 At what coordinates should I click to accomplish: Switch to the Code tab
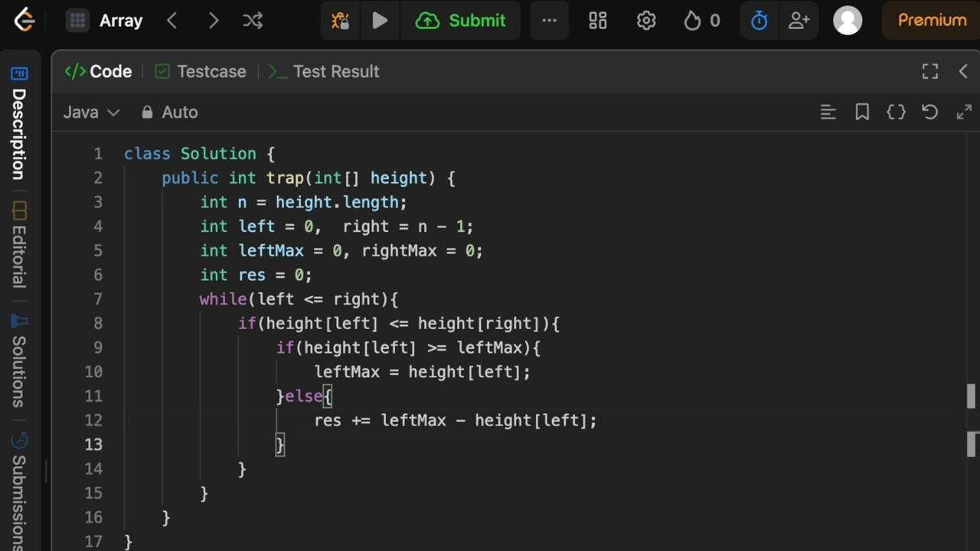tap(99, 71)
